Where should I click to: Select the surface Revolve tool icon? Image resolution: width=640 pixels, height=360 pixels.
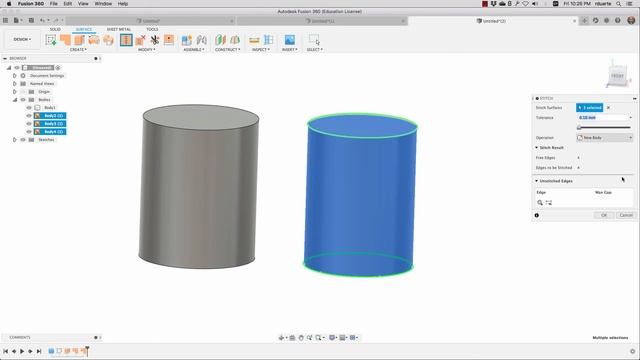pyautogui.click(x=80, y=40)
